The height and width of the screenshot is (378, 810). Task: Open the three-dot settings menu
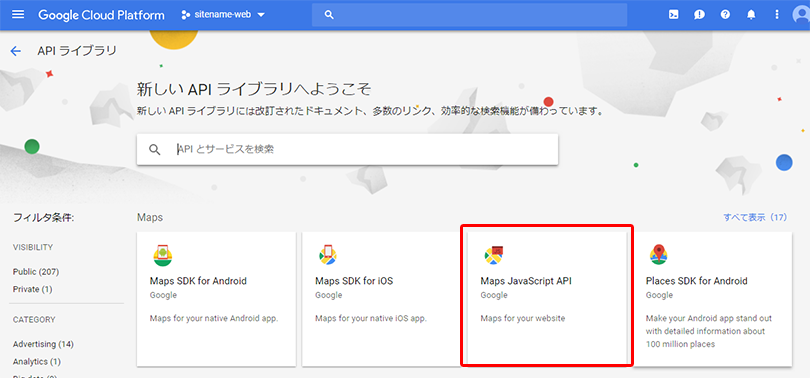pos(776,14)
